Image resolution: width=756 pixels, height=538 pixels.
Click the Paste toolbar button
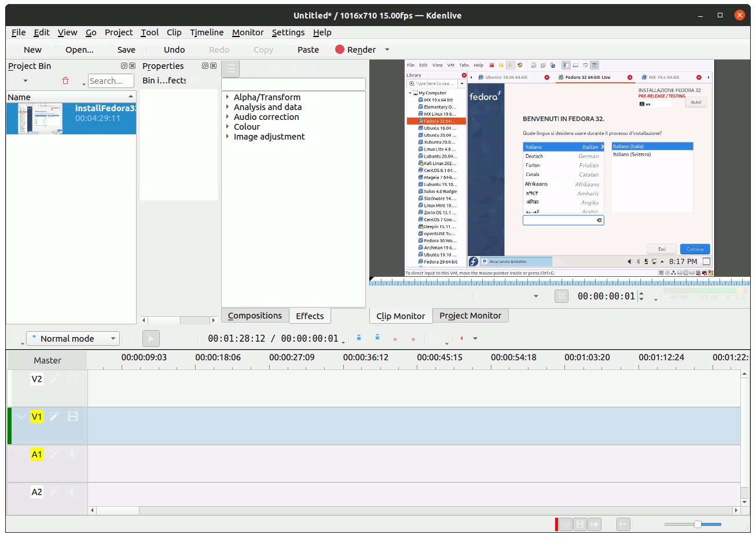coord(308,50)
